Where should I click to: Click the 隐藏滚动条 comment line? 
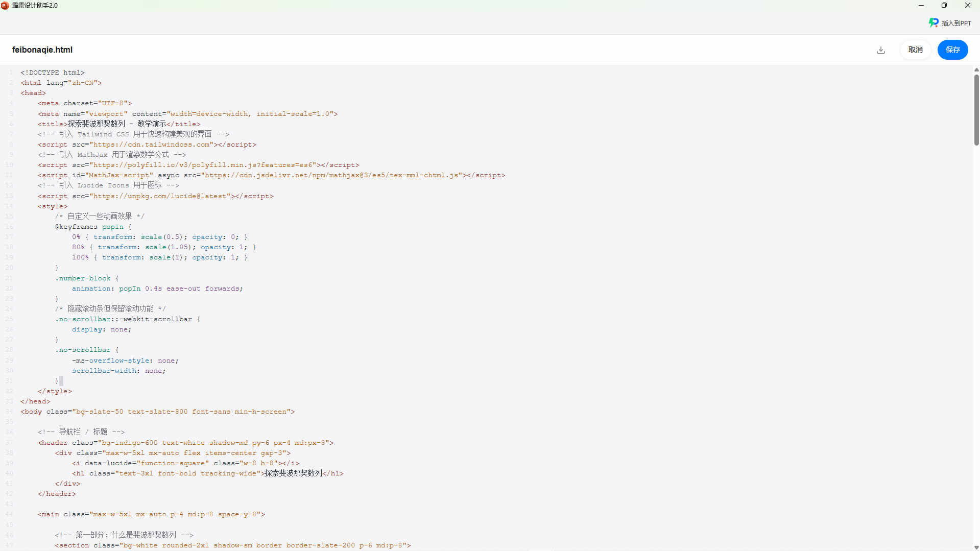coord(110,309)
